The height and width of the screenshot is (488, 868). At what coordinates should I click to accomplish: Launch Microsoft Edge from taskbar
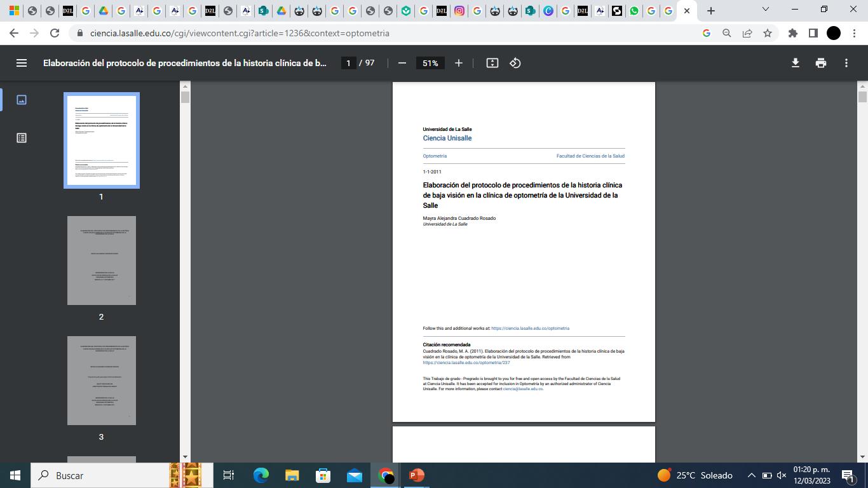coord(261,475)
